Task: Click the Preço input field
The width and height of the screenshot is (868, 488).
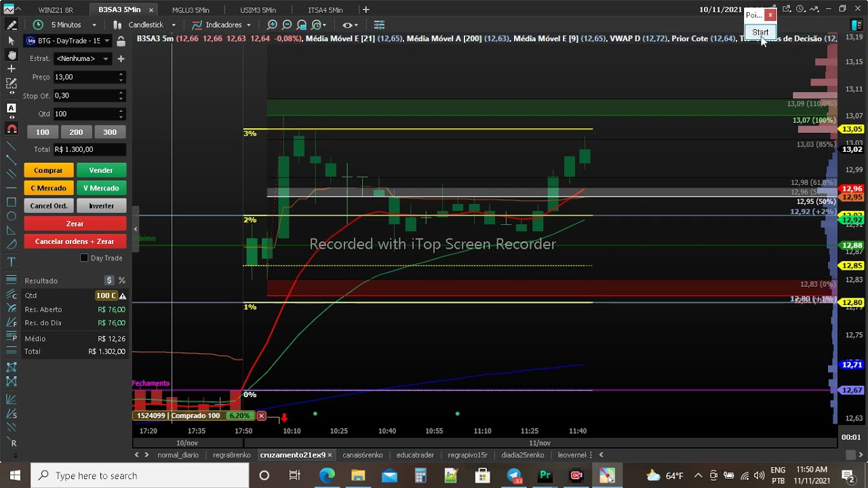Action: click(90, 77)
